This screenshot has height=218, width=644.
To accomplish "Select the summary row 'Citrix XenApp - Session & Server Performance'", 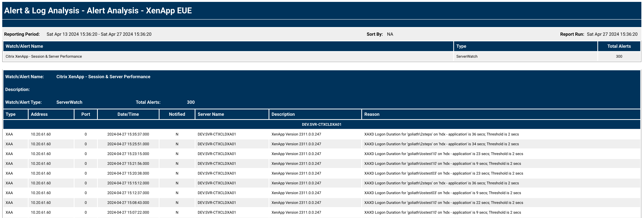I will pos(322,56).
